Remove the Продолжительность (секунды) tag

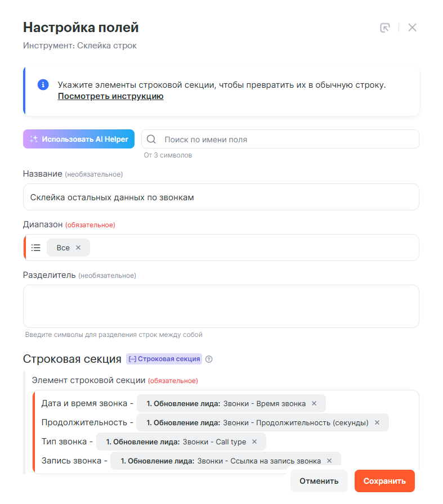click(x=377, y=422)
